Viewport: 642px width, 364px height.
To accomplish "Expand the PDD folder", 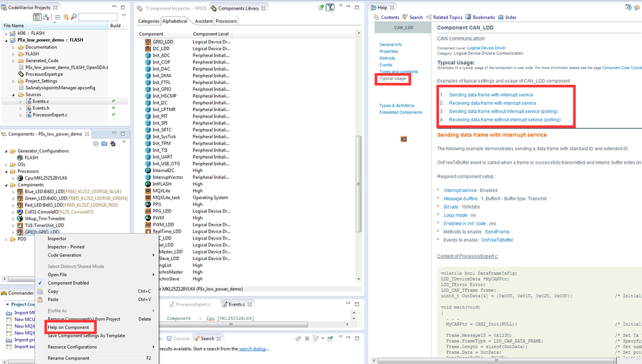I will pos(6,239).
